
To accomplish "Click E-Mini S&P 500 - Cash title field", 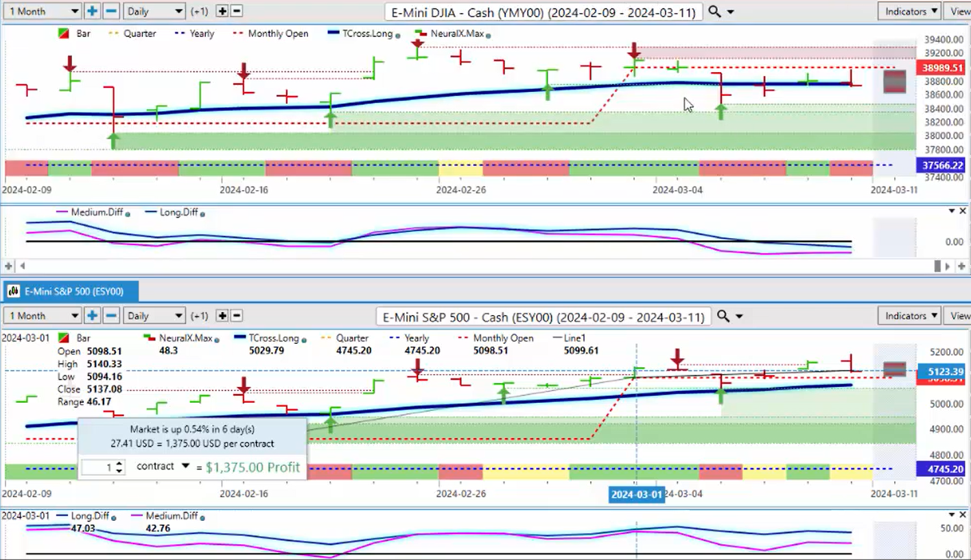I will coord(543,316).
